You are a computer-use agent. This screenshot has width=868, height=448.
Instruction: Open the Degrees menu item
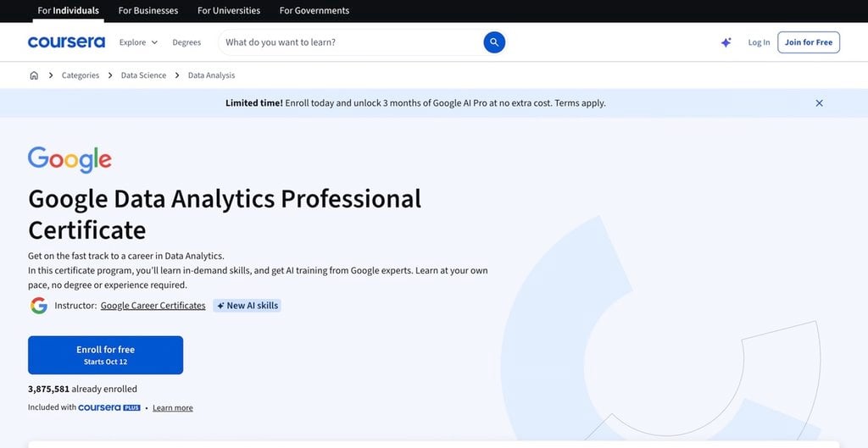[186, 42]
